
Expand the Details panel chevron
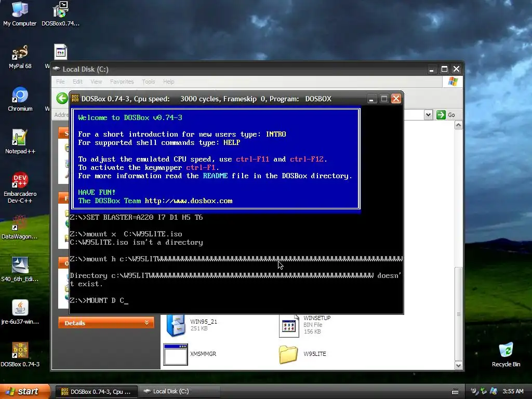147,323
